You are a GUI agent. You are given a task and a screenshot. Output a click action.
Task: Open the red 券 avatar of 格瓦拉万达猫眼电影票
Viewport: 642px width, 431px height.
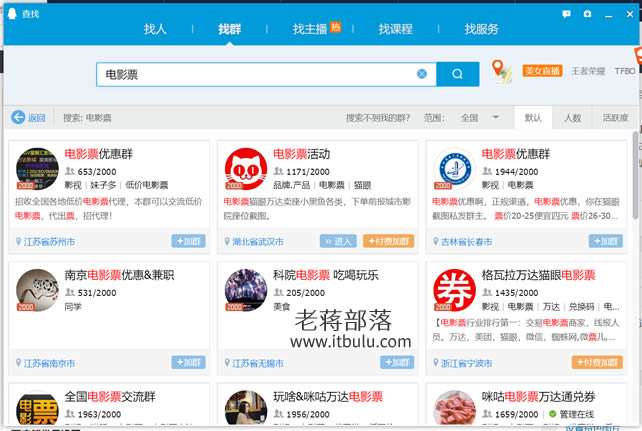pyautogui.click(x=454, y=290)
